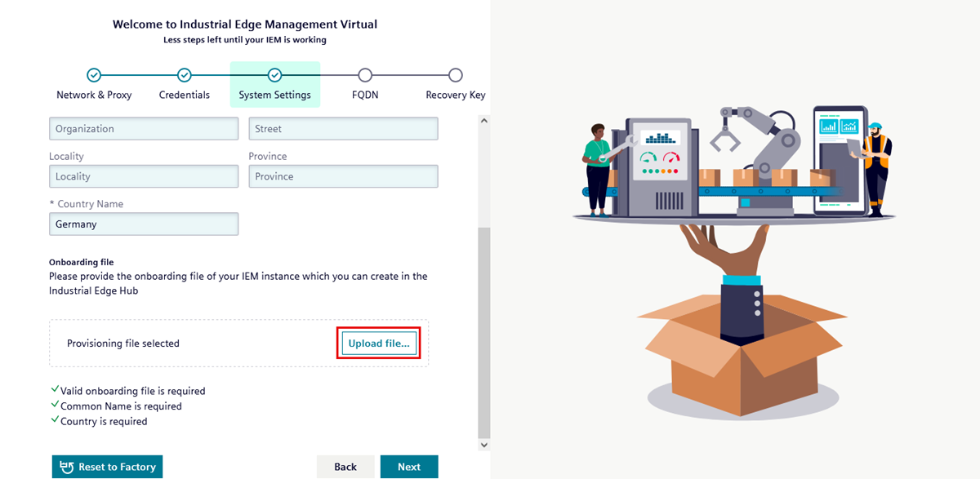Click the green checkmark beside Valid onboarding file
This screenshot has width=980, height=479.
tap(56, 391)
